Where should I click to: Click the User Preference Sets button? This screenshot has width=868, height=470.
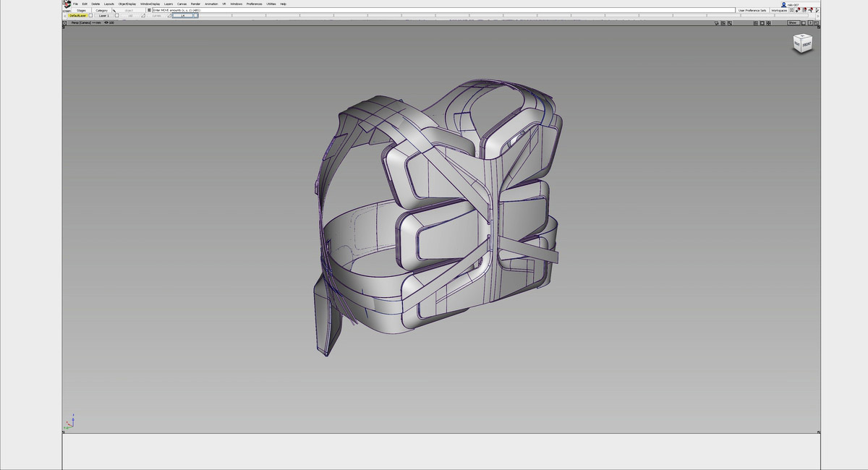click(752, 10)
